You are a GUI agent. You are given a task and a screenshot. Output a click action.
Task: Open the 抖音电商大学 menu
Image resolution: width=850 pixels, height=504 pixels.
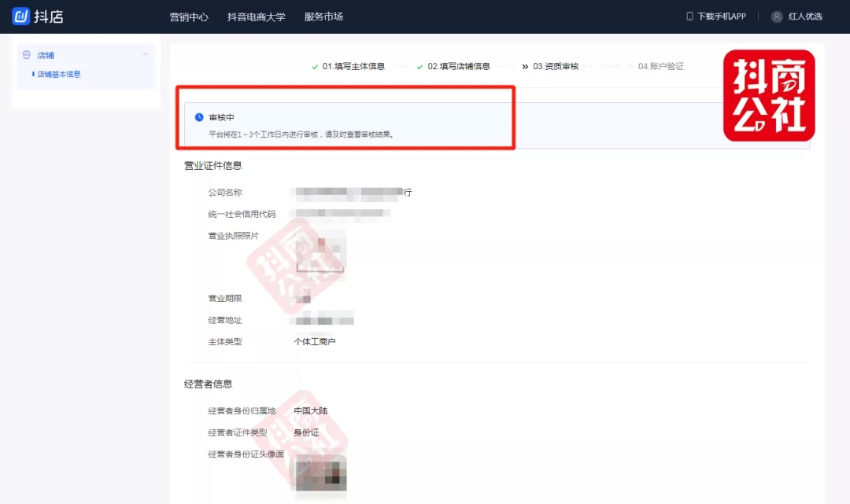pyautogui.click(x=256, y=17)
